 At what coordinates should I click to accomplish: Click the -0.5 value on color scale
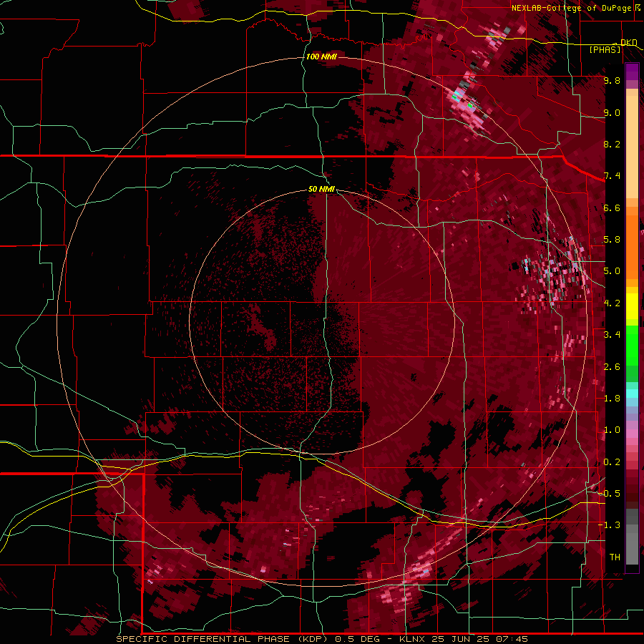(610, 494)
